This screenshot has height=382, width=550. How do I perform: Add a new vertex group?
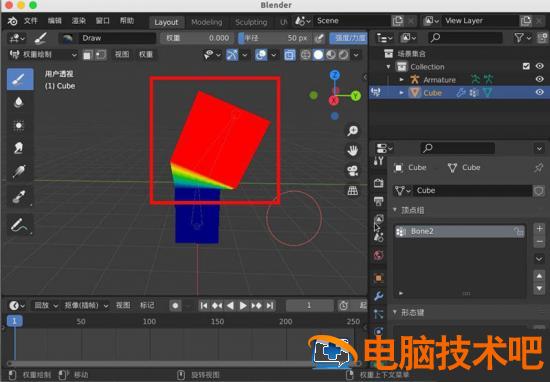click(x=539, y=229)
